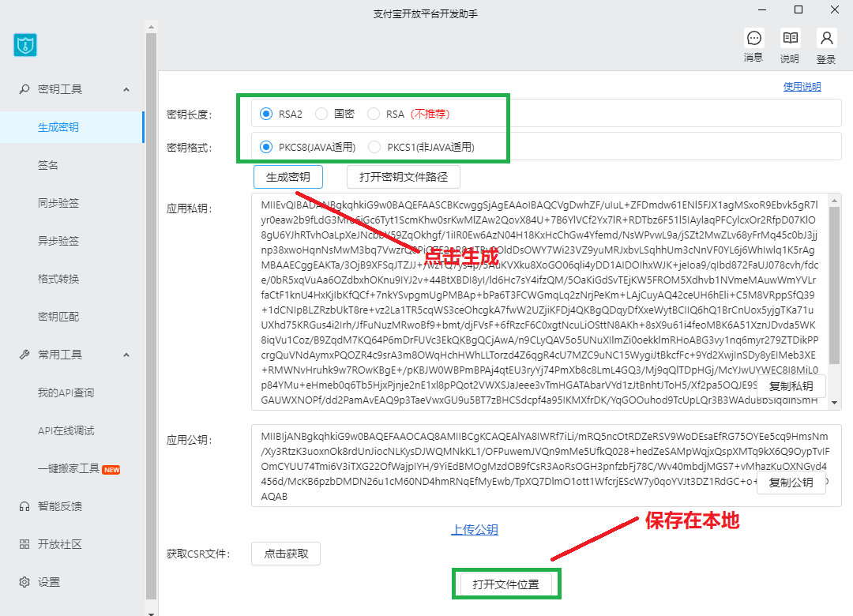Open the 说明 book icon
The image size is (853, 616).
pos(790,38)
